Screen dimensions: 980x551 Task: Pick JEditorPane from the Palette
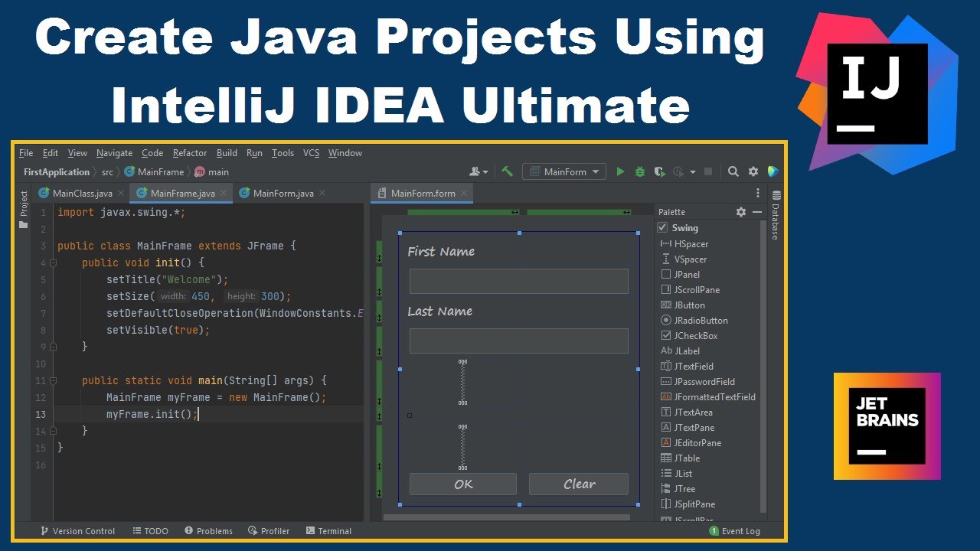691,443
